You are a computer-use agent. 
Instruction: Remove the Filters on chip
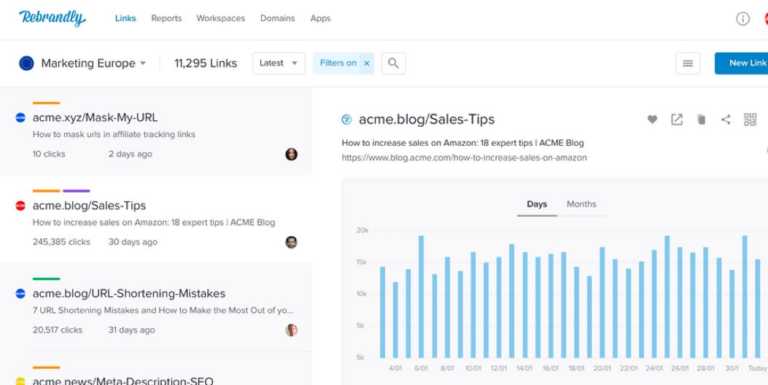point(366,63)
